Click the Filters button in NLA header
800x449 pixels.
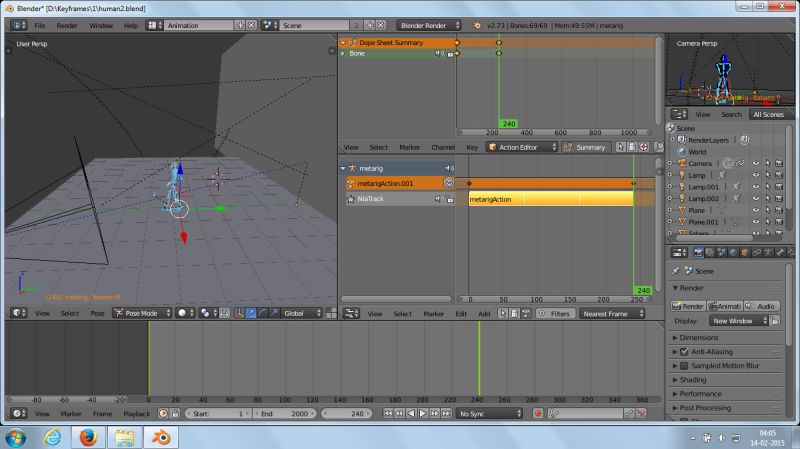click(555, 313)
